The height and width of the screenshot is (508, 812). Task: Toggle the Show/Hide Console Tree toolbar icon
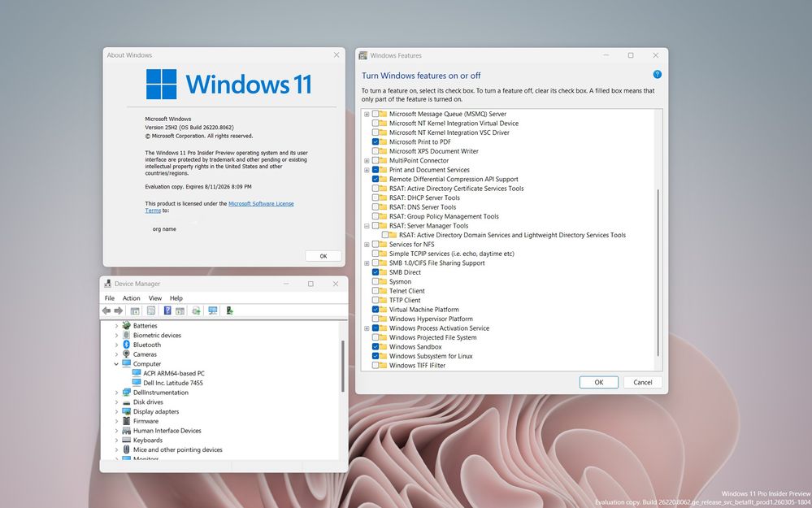click(135, 310)
